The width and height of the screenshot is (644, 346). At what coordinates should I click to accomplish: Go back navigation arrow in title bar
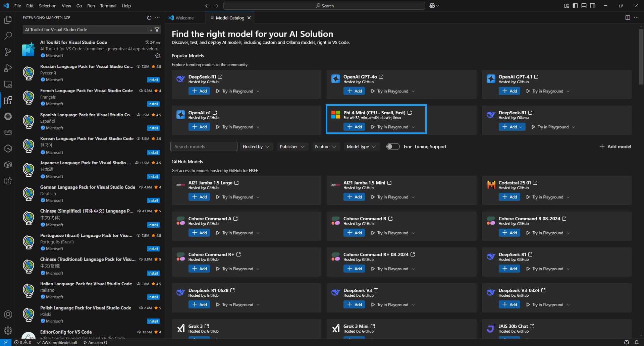tap(207, 6)
